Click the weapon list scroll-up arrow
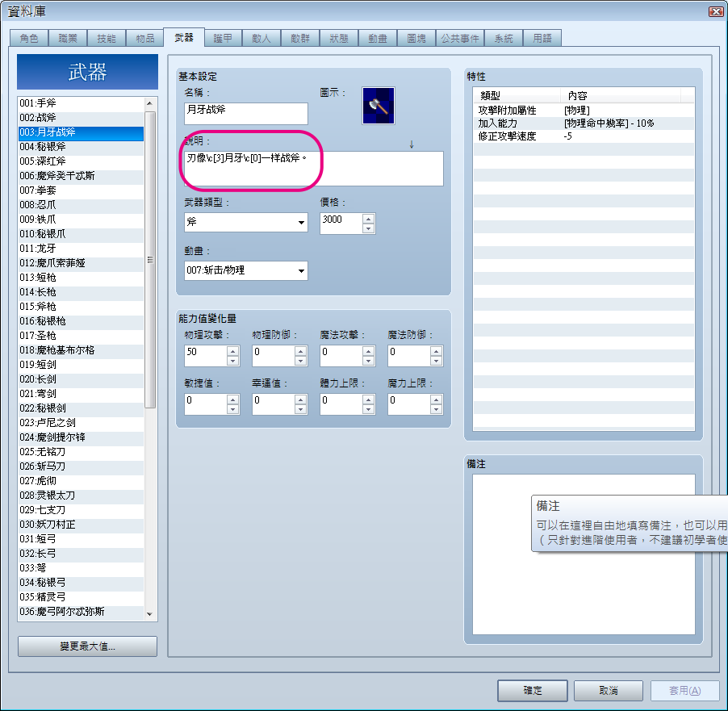 point(149,103)
